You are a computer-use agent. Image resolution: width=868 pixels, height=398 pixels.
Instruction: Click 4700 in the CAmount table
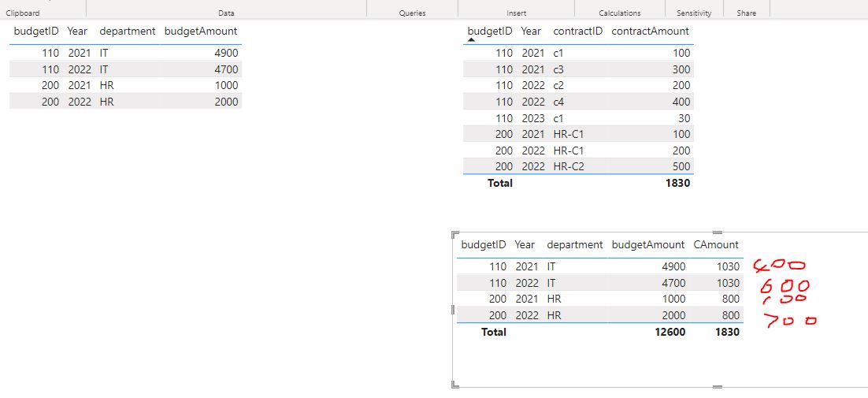click(673, 283)
